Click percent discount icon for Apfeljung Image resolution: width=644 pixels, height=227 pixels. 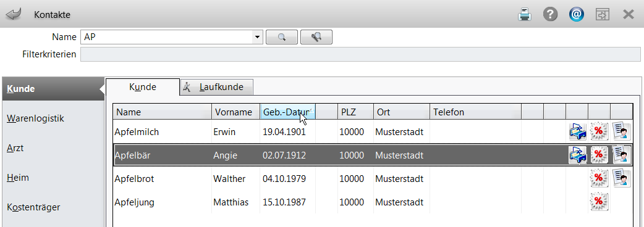(599, 201)
